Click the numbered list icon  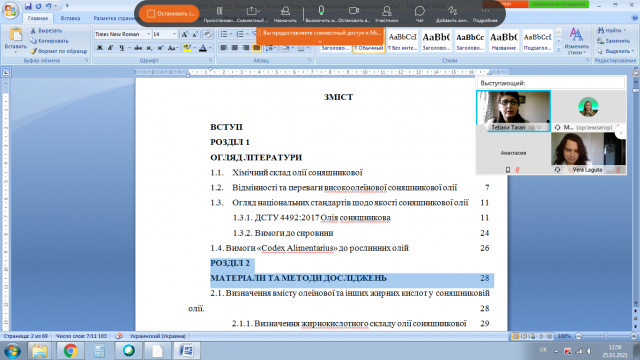240,34
